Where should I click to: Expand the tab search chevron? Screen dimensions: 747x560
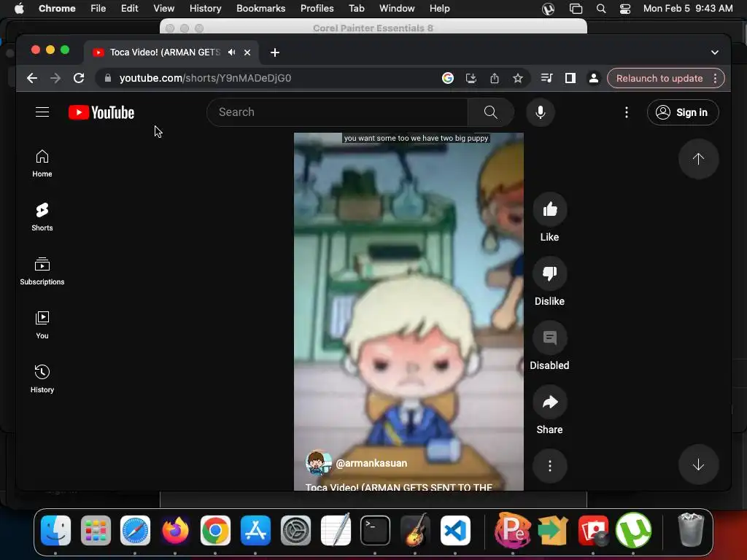715,52
